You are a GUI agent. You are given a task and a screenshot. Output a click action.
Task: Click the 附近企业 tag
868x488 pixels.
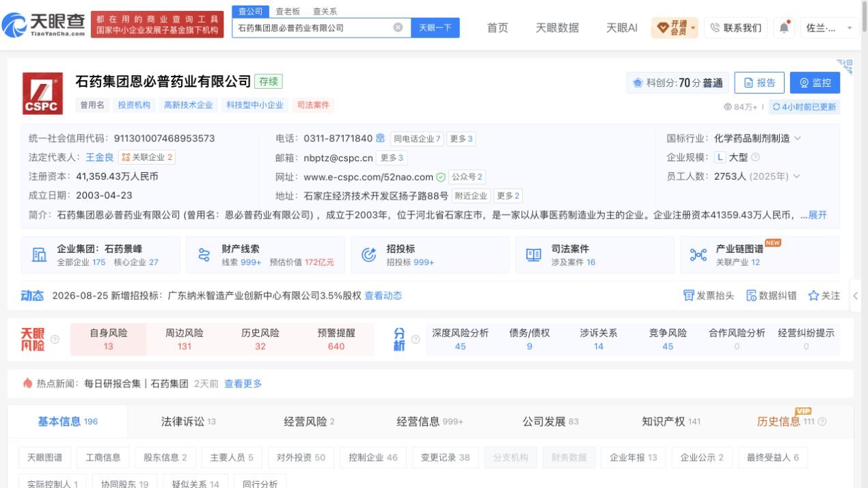click(x=471, y=196)
